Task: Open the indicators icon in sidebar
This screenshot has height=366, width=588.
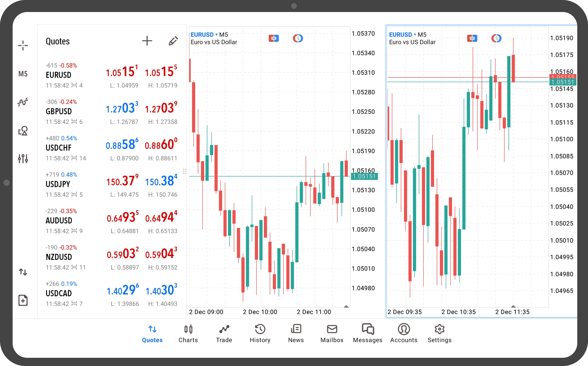Action: [x=23, y=102]
